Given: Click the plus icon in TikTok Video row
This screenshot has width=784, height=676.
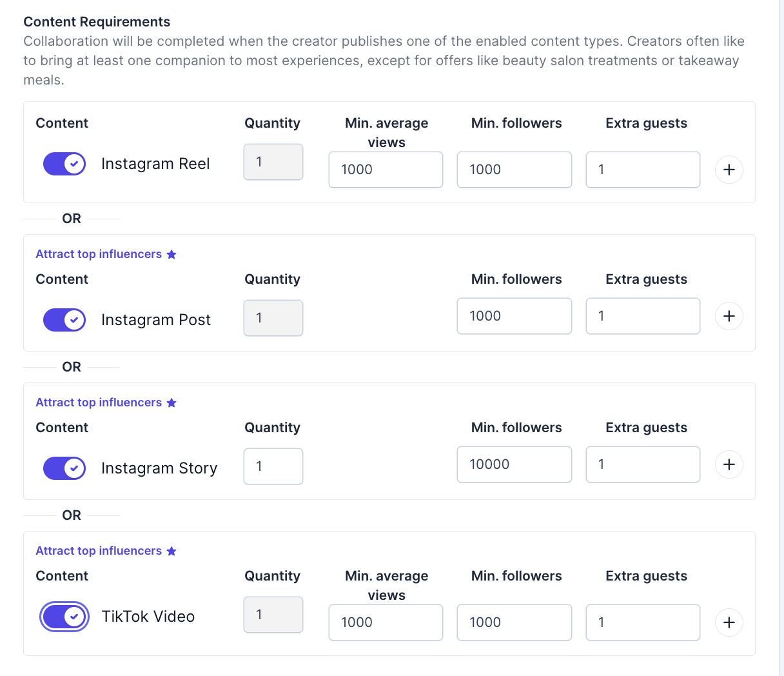Looking at the screenshot, I should click(x=729, y=622).
